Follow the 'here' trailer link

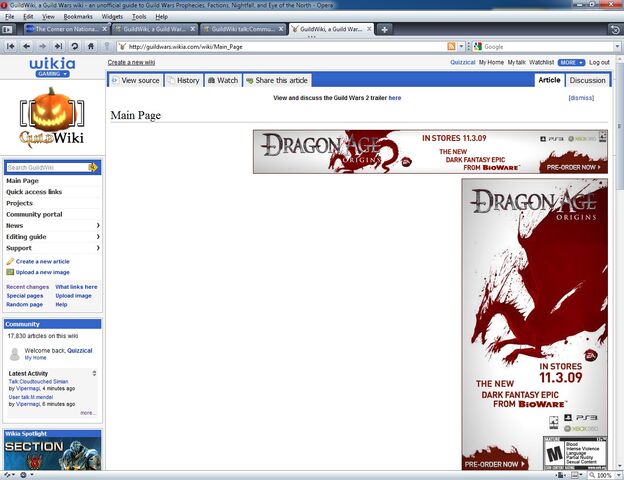click(x=395, y=98)
